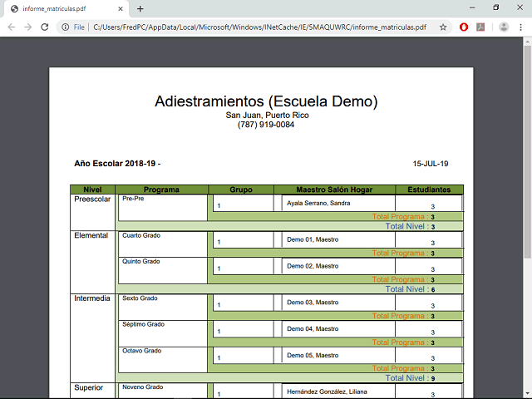Click the browser Back arrow
Viewport: 532px width, 399px height.
pyautogui.click(x=11, y=27)
